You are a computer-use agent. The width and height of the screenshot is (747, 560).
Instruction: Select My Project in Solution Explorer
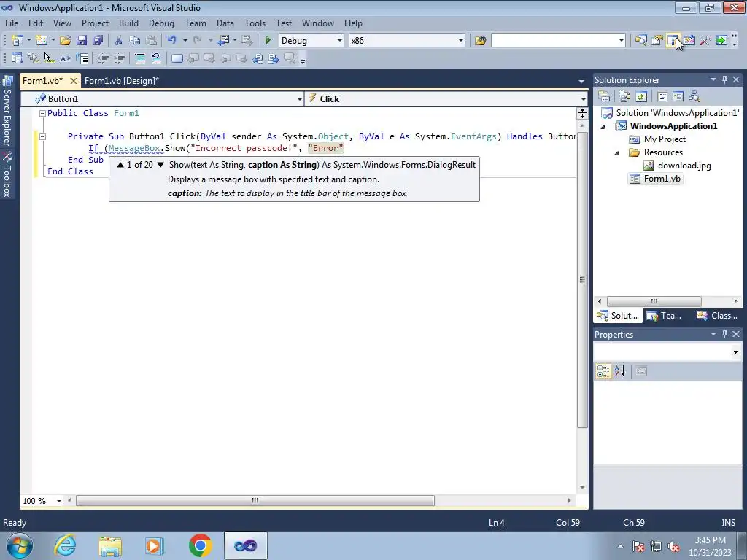pyautogui.click(x=665, y=139)
